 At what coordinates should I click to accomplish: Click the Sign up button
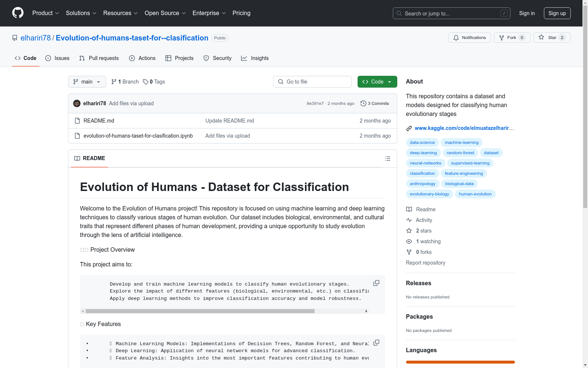click(557, 13)
